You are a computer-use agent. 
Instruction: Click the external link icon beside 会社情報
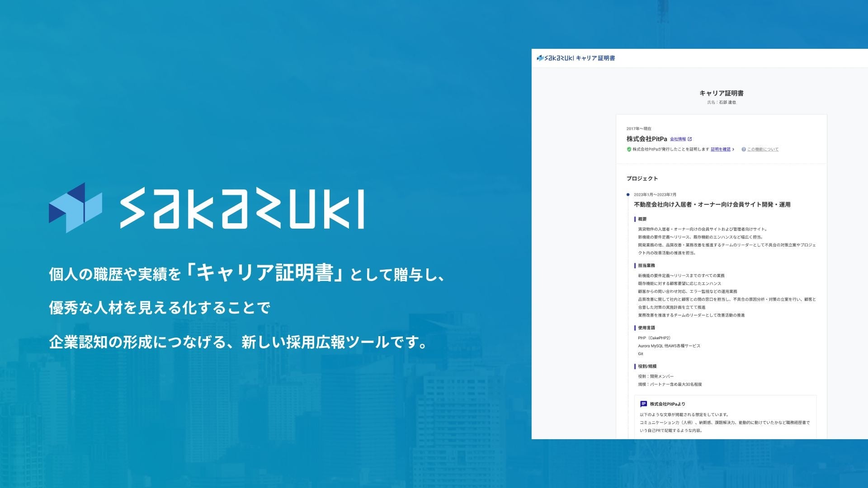click(x=689, y=139)
